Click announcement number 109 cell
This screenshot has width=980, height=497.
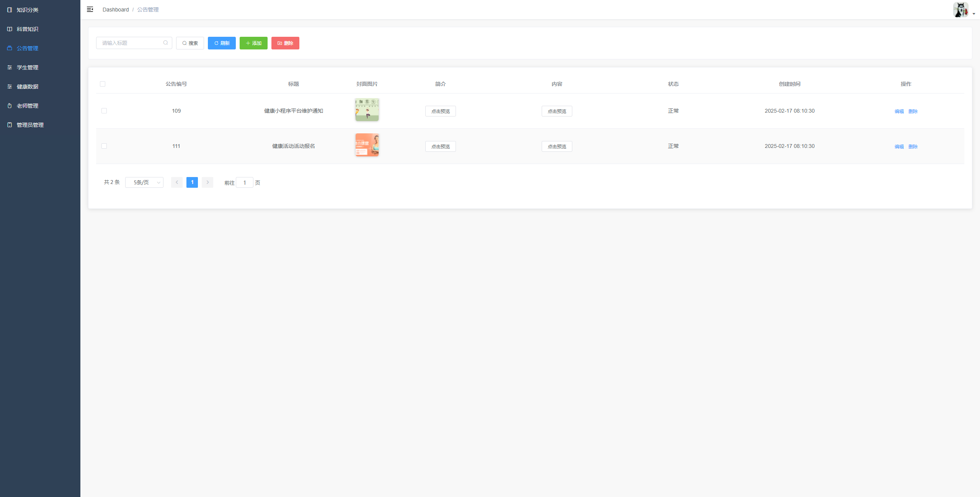pos(176,111)
